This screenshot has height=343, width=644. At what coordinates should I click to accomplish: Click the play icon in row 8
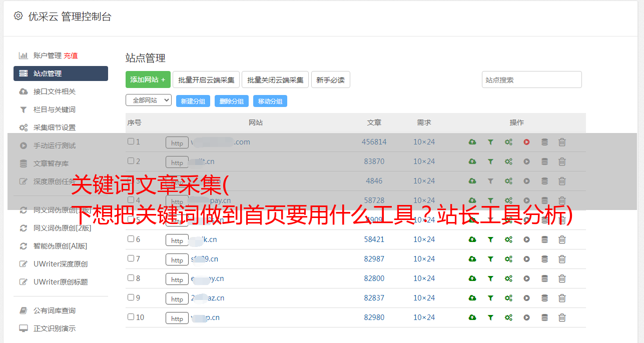tap(526, 278)
